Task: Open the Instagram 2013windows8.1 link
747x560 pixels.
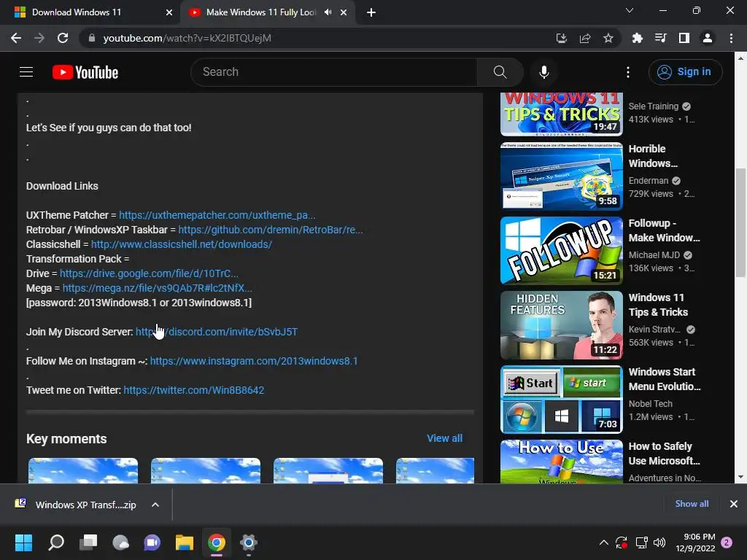Action: click(x=254, y=361)
